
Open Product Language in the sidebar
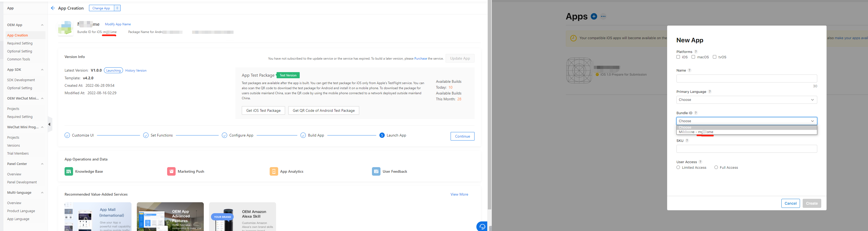21,211
